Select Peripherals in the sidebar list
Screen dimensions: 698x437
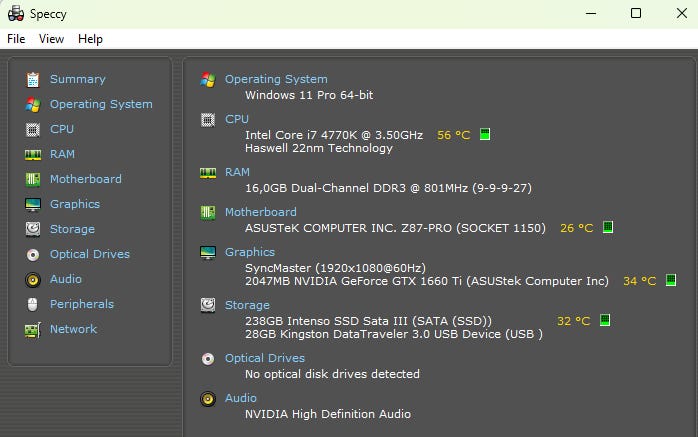pyautogui.click(x=81, y=304)
